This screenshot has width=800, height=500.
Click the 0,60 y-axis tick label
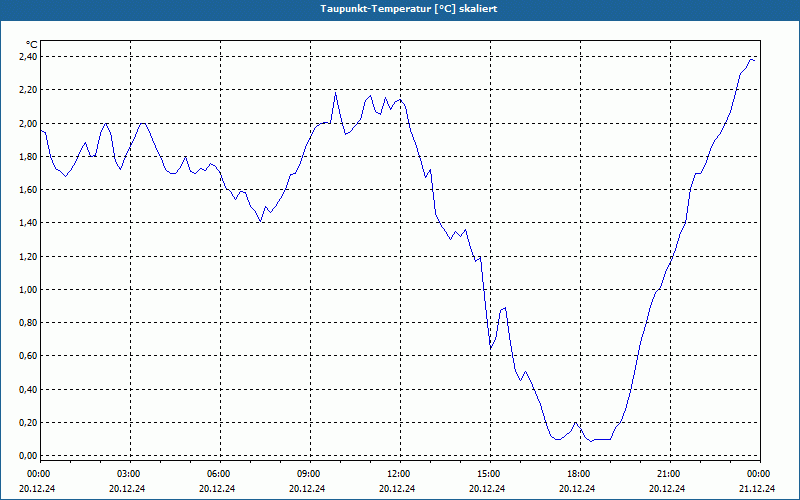click(28, 356)
